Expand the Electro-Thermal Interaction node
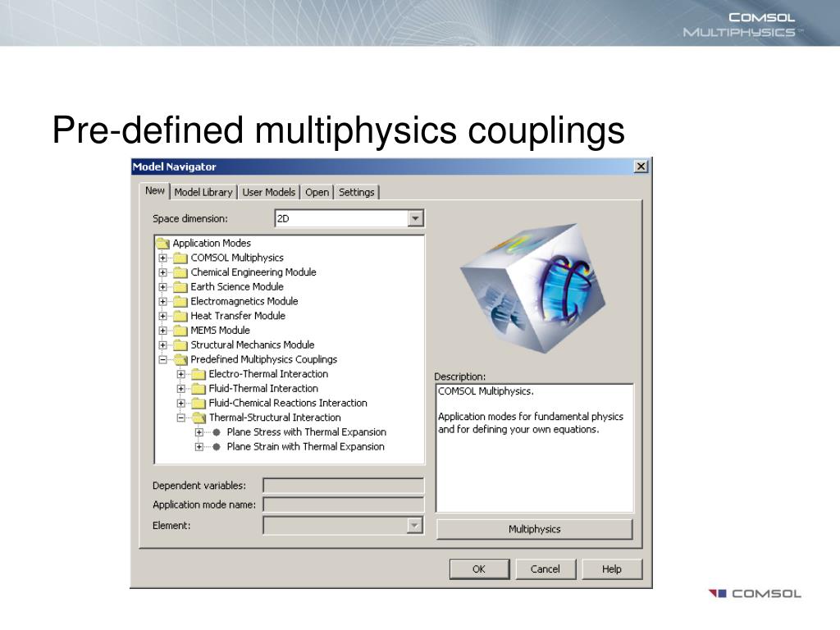The image size is (840, 630). point(181,374)
